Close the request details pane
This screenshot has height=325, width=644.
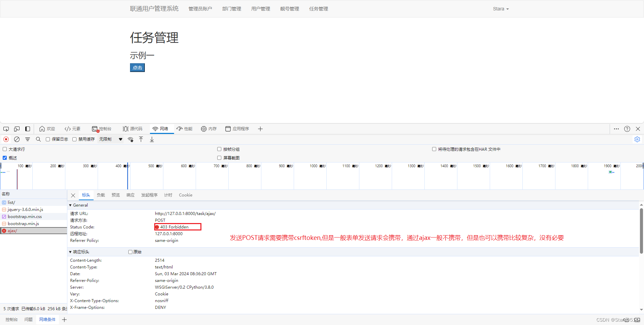pyautogui.click(x=73, y=195)
